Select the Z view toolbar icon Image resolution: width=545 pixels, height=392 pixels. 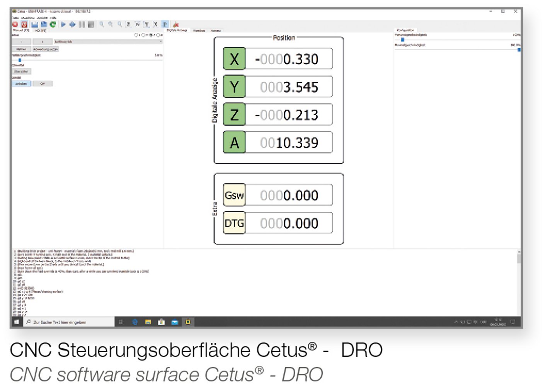coord(128,24)
